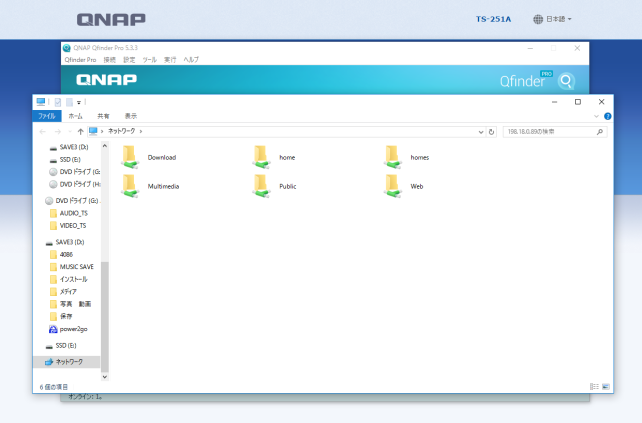Screen dimensions: 642x423
Task: Select the MUSIC SAVE folder in sidebar
Action: click(76, 267)
